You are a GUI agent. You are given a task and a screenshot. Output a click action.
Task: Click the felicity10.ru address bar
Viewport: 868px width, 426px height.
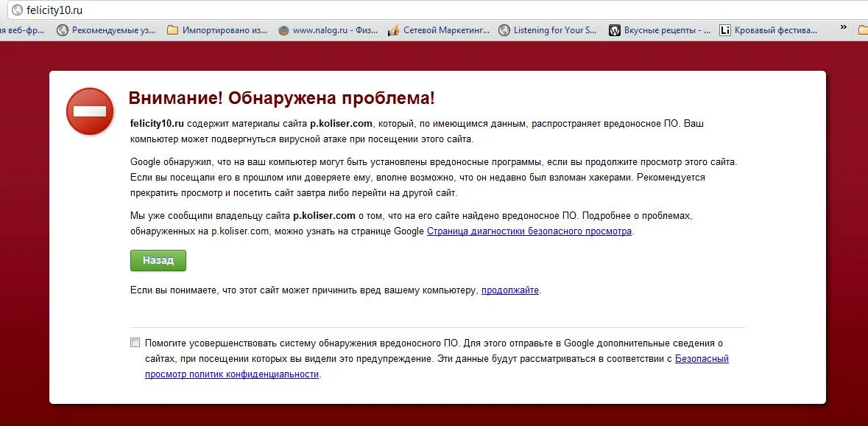[437, 10]
